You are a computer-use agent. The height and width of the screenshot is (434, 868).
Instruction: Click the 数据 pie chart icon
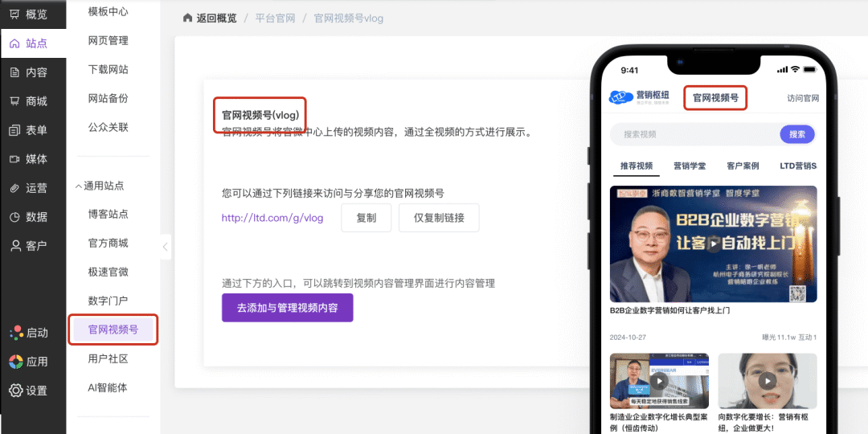(x=15, y=216)
